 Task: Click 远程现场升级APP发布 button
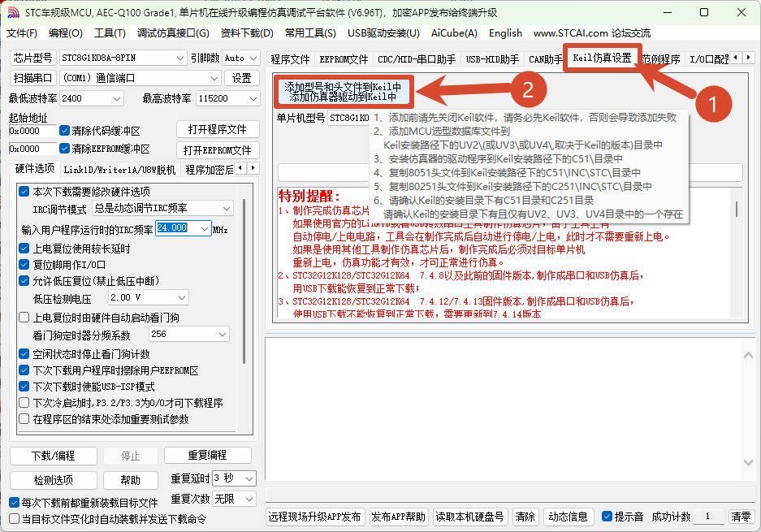(314, 517)
